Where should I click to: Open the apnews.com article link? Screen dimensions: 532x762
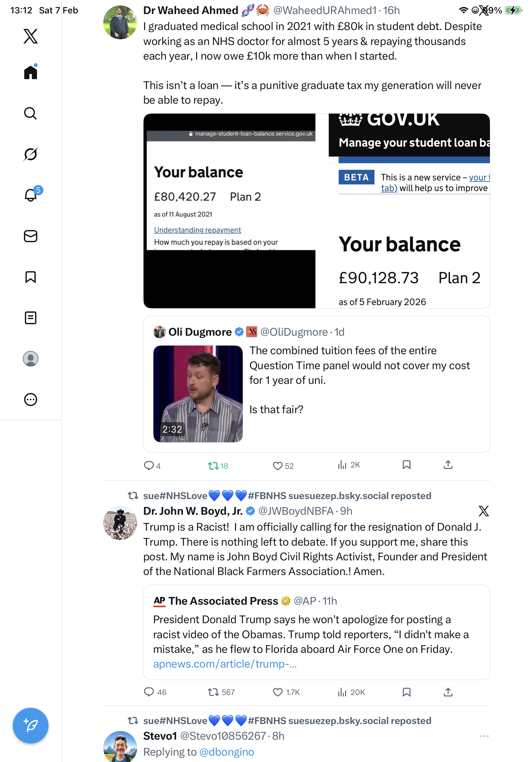click(x=225, y=664)
